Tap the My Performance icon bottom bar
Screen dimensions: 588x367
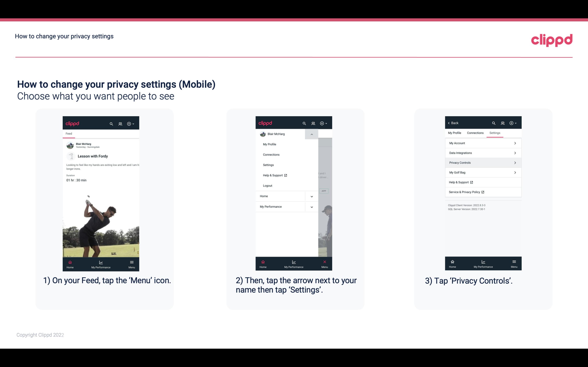(x=101, y=264)
